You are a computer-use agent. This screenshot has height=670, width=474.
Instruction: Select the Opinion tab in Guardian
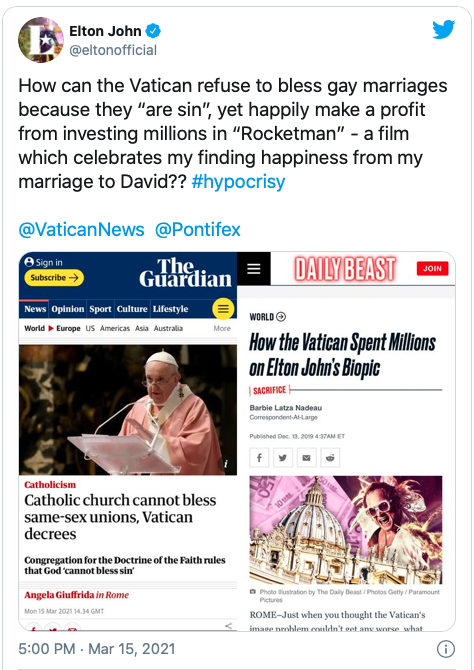click(68, 309)
